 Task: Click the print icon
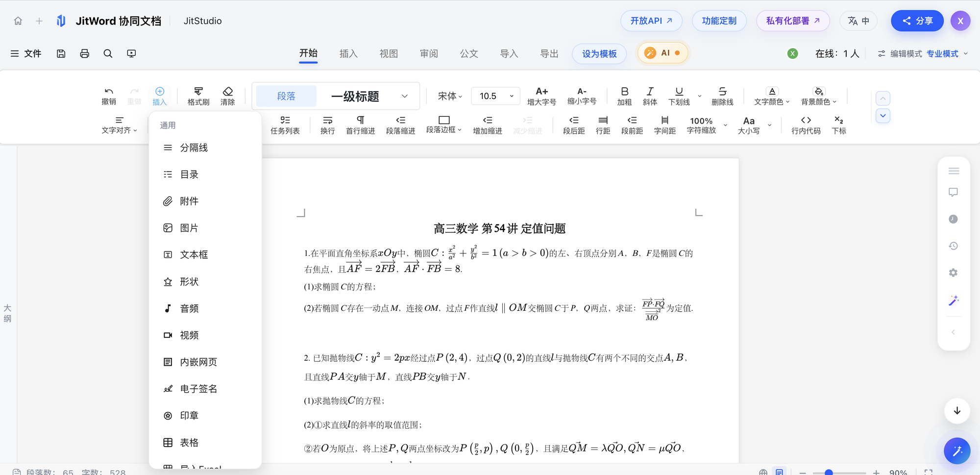pos(85,53)
